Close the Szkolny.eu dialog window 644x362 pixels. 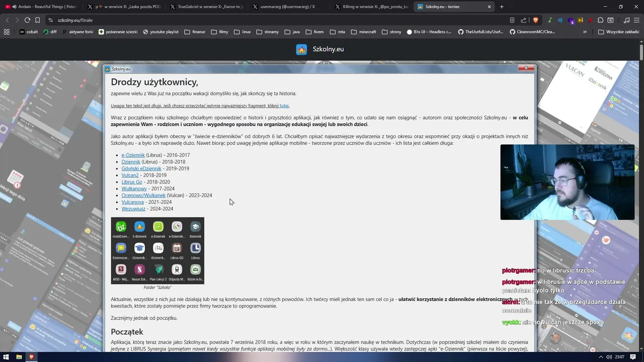tap(526, 68)
